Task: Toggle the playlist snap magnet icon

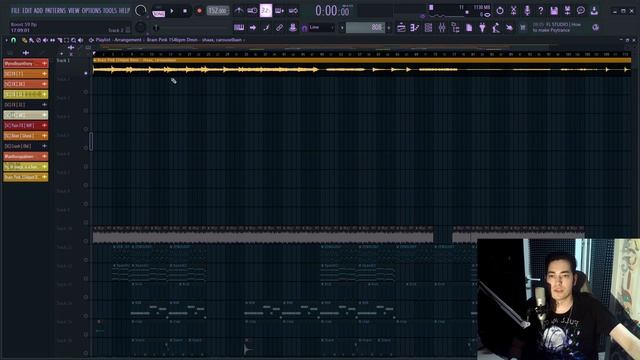Action: coord(13,40)
